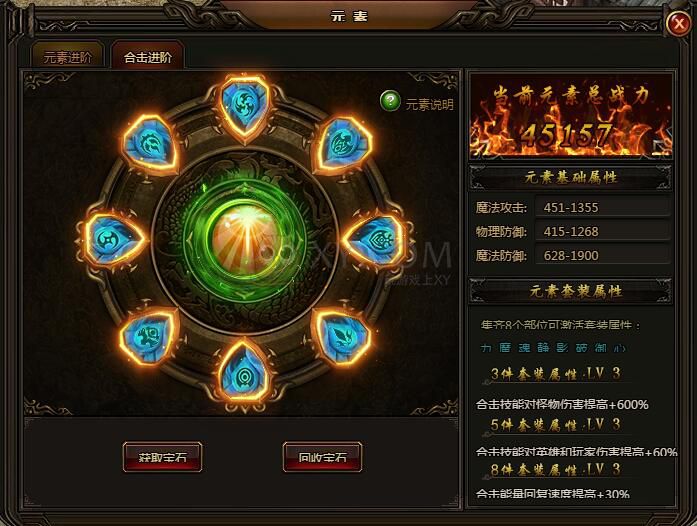Select the left-side blue gem slot
Screen dimensions: 697x526
[x=114, y=240]
